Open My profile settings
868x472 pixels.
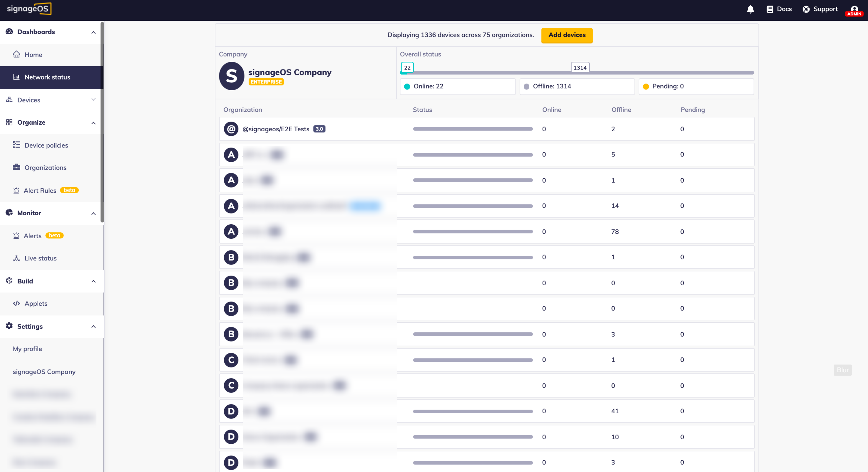27,349
